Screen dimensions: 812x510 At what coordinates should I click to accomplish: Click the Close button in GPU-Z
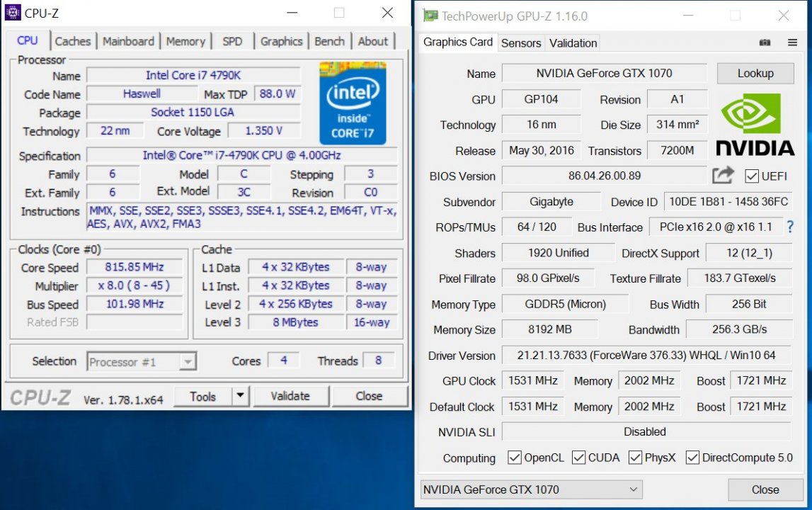[765, 489]
